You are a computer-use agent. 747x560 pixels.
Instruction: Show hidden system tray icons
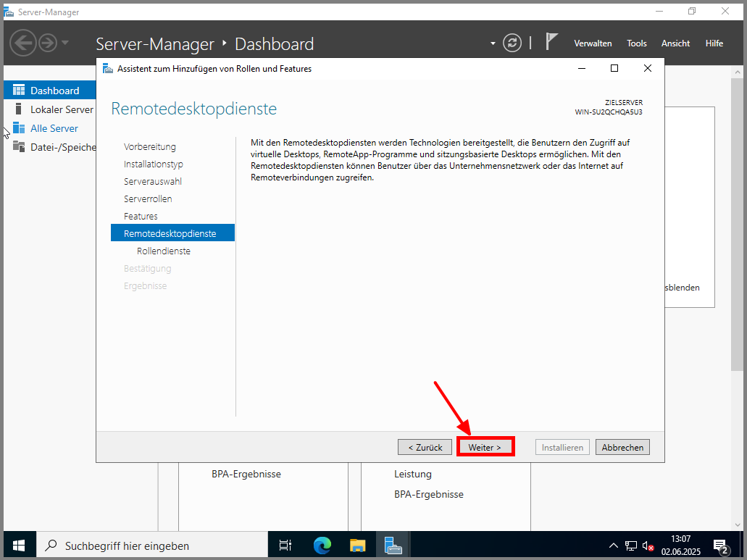(x=614, y=546)
